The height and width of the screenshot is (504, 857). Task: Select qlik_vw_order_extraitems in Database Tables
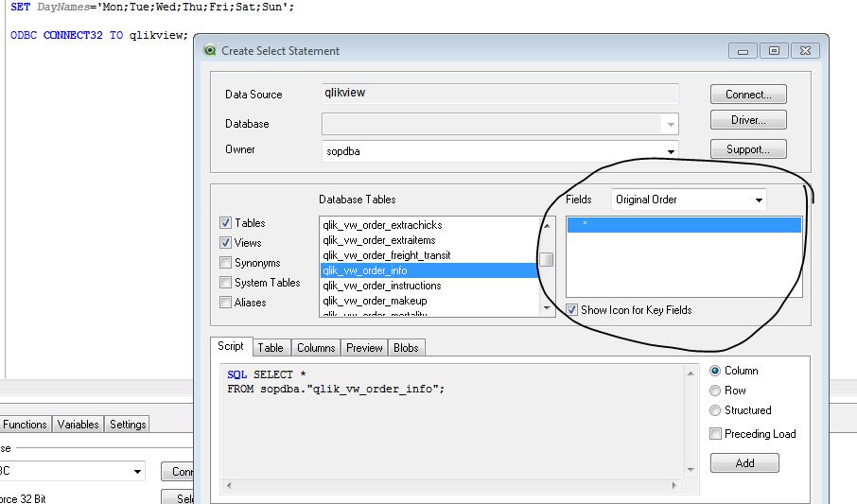[428, 240]
